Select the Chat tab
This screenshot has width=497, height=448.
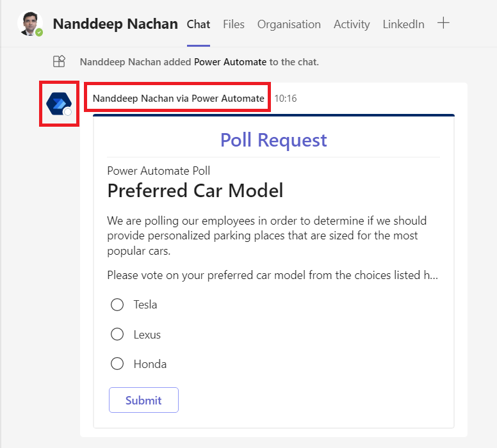pos(199,24)
